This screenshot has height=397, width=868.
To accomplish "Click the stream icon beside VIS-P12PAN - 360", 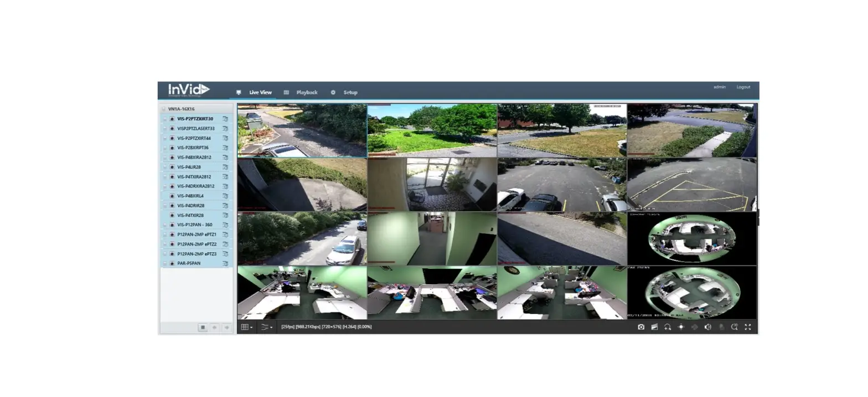I will point(225,225).
